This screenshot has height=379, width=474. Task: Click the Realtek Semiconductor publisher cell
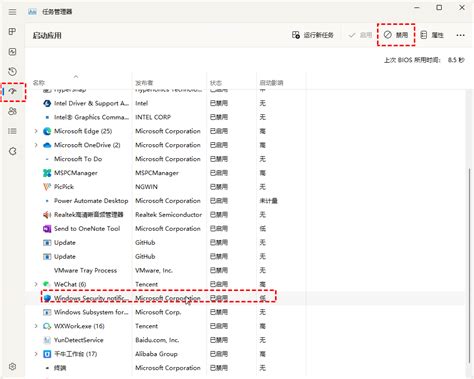[x=168, y=215]
